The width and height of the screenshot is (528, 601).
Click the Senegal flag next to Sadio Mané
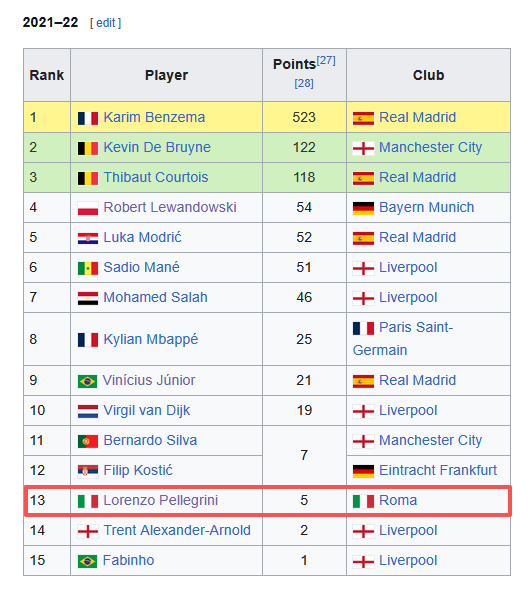point(88,268)
